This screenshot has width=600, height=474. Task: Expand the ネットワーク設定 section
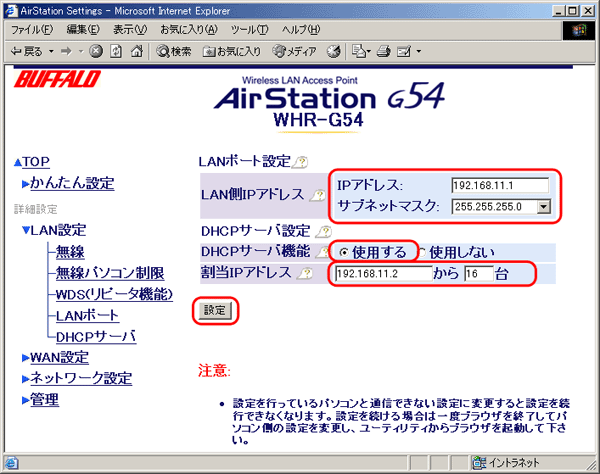[x=26, y=379]
